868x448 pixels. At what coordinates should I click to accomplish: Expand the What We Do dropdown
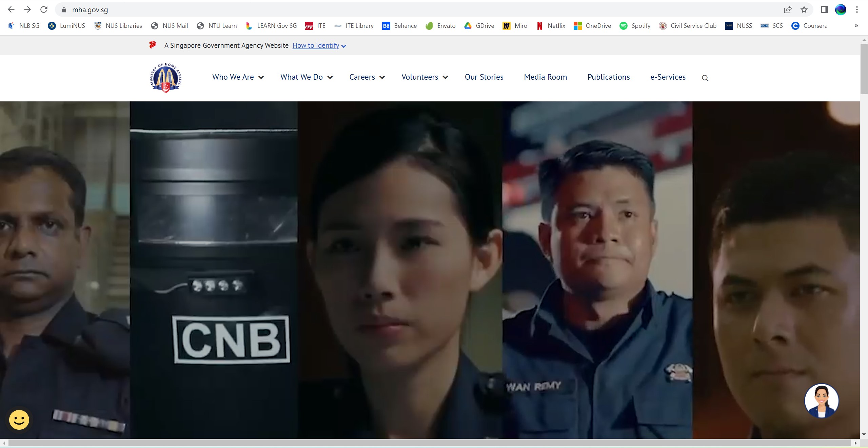306,77
